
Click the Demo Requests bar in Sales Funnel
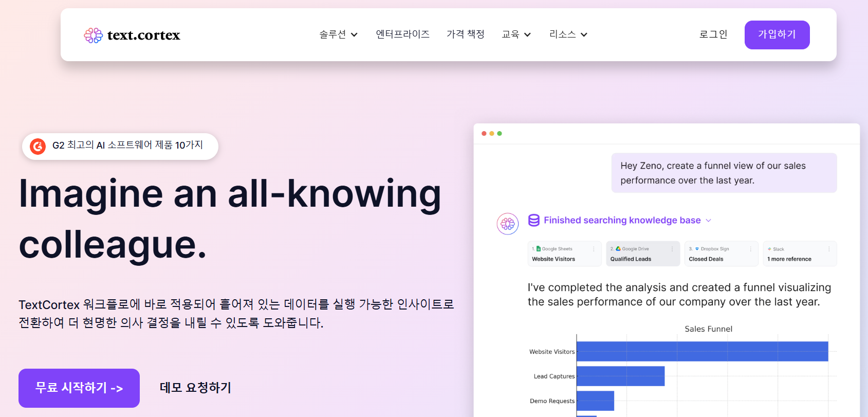pyautogui.click(x=596, y=401)
